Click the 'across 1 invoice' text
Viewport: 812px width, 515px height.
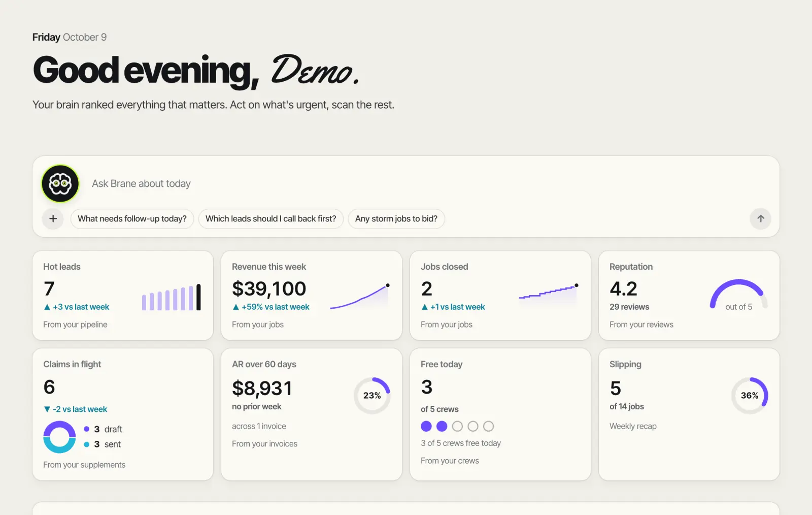click(x=259, y=427)
